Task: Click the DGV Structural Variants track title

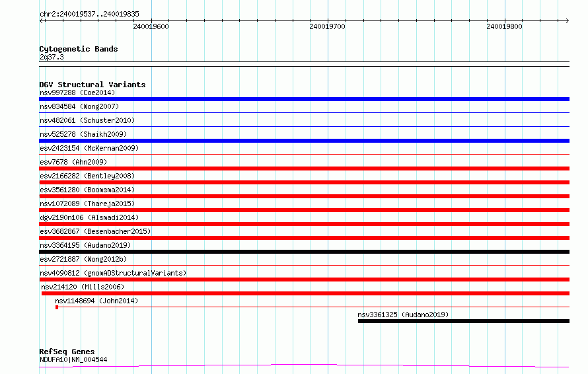Action: coord(92,85)
